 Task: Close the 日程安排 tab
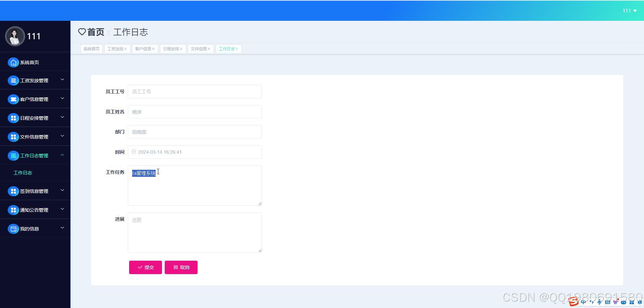[181, 49]
